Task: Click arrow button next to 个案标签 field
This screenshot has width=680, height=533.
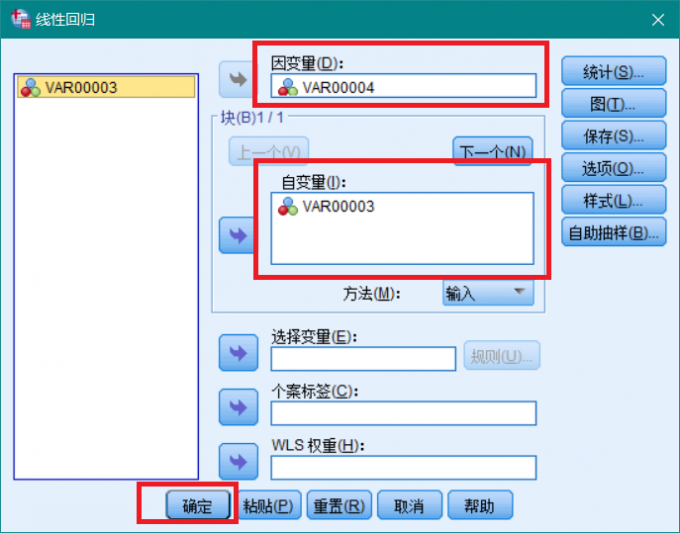Action: click(x=239, y=407)
